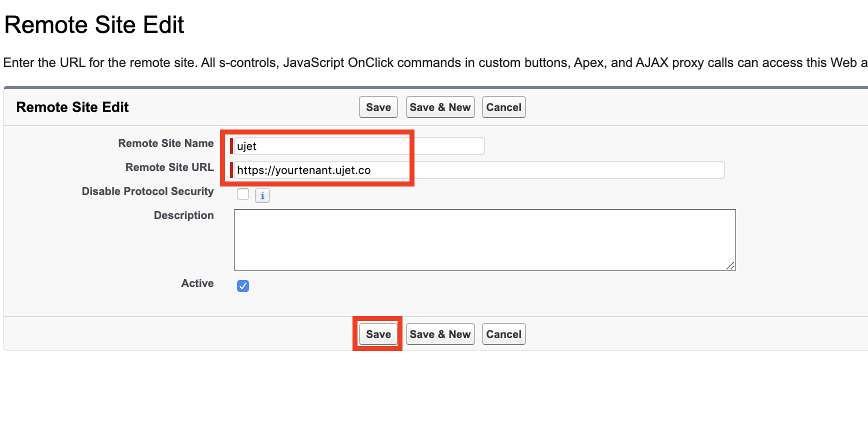Click the Description field label

click(x=183, y=215)
